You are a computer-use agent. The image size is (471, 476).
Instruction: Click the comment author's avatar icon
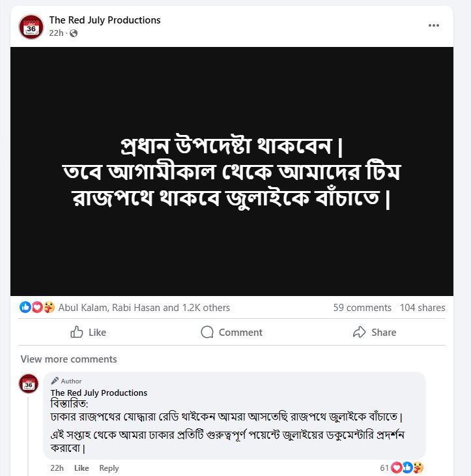(x=29, y=383)
